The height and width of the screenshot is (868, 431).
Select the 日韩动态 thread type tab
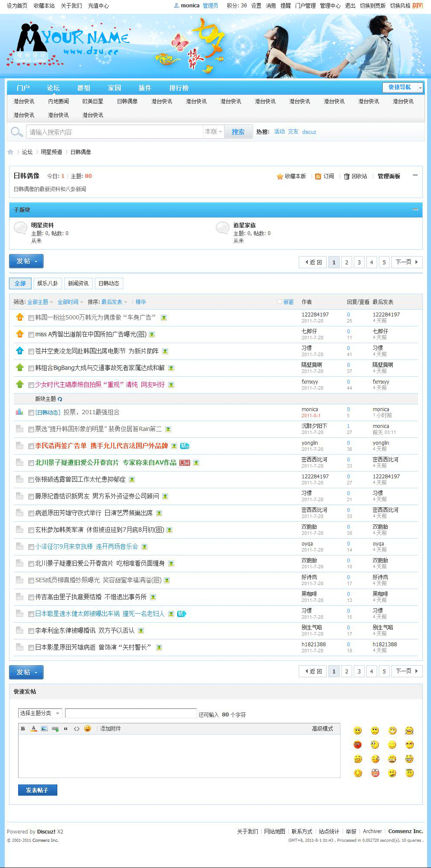click(x=109, y=283)
